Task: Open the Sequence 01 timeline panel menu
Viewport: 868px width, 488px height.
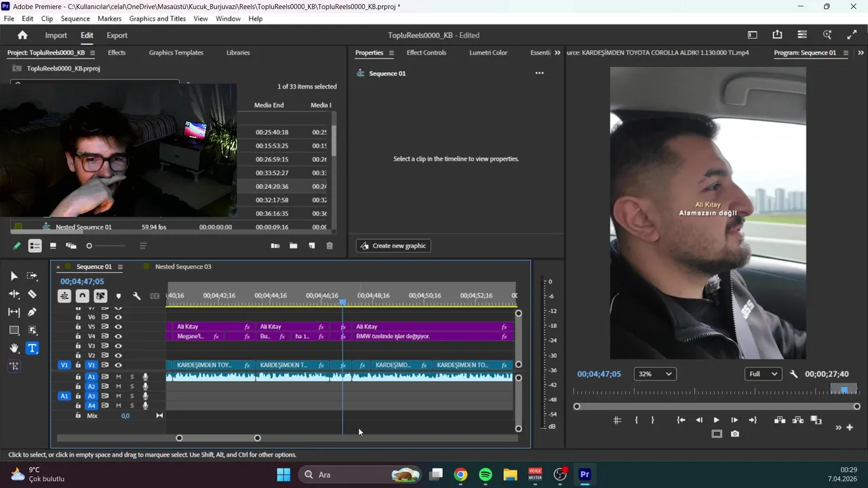Action: [x=119, y=267]
